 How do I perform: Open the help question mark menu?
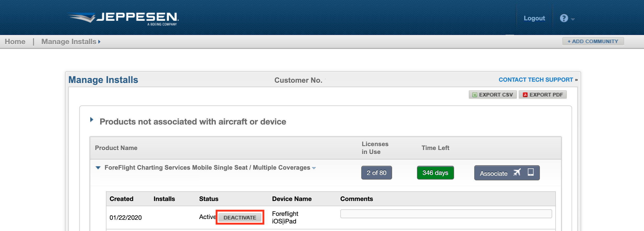(x=564, y=18)
